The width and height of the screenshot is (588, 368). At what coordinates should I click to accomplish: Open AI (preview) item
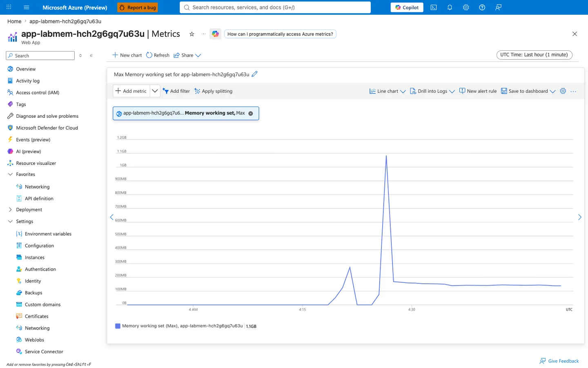pyautogui.click(x=28, y=152)
